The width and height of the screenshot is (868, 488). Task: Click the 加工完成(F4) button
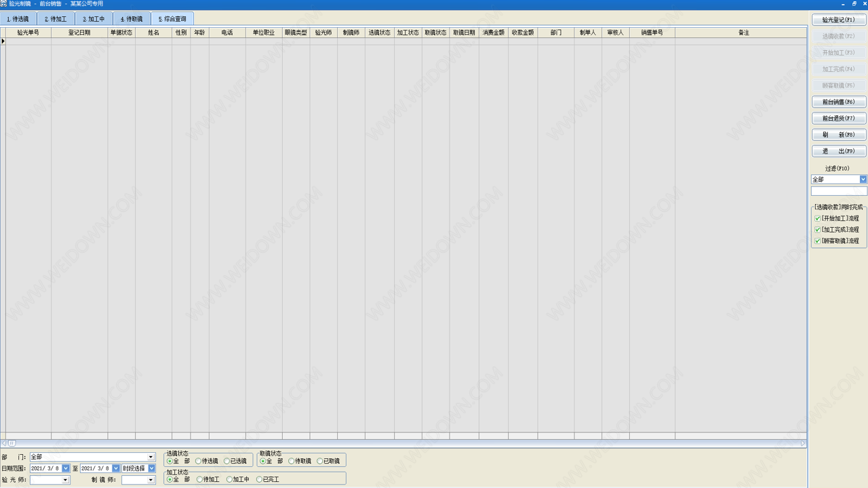coord(839,69)
